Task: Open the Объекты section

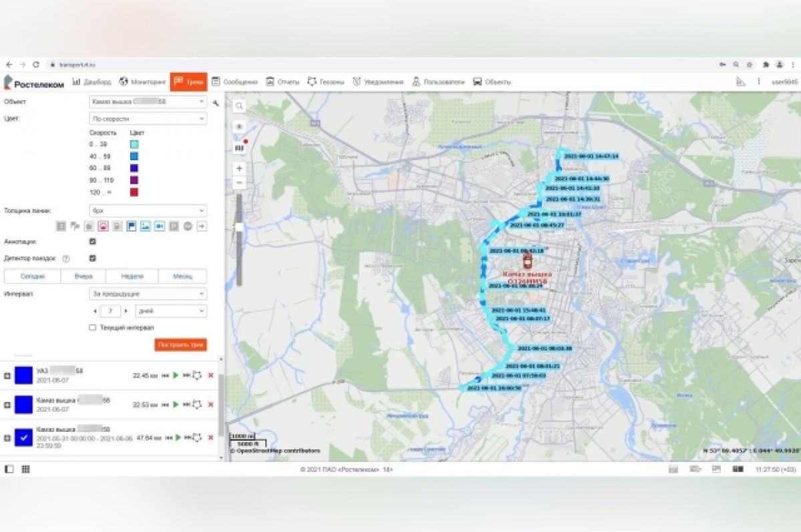Action: tap(492, 82)
